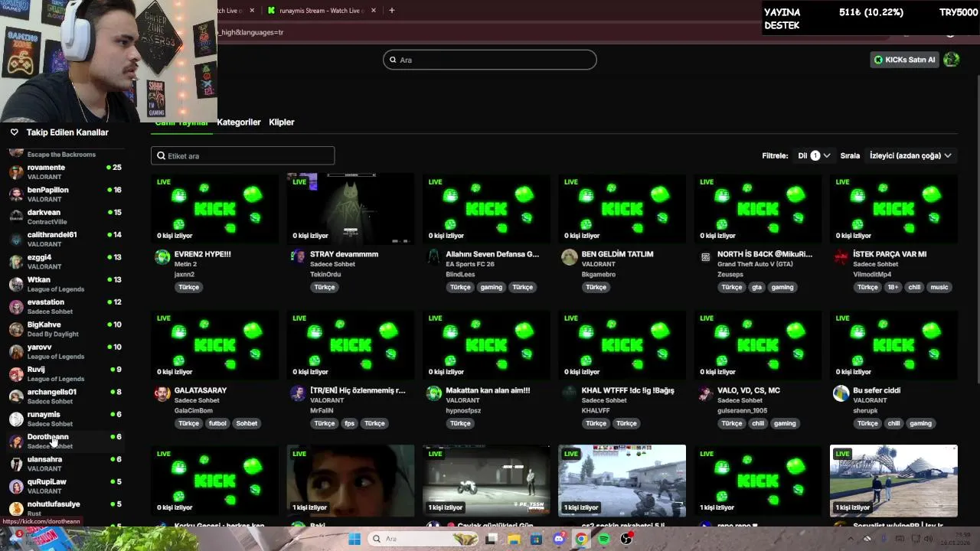Click Google Chrome icon in taskbar
The height and width of the screenshot is (551, 980).
tap(582, 539)
